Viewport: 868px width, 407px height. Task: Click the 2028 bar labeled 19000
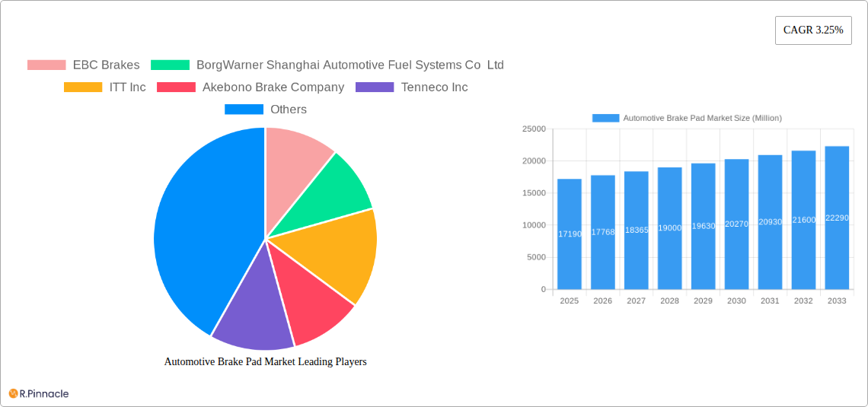[670, 228]
